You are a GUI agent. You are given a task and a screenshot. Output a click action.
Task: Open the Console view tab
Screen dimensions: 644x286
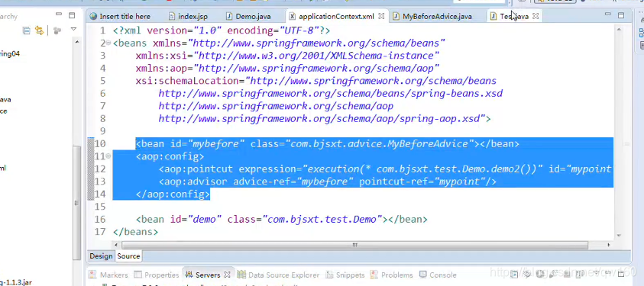(438, 275)
